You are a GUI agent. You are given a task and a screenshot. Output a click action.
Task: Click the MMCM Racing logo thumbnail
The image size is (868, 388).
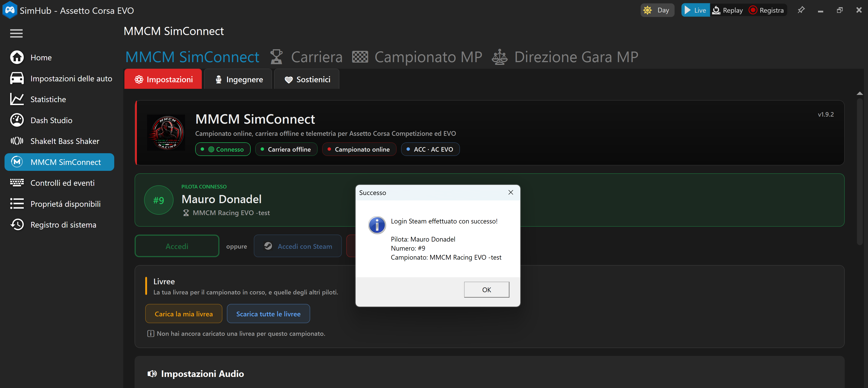166,133
